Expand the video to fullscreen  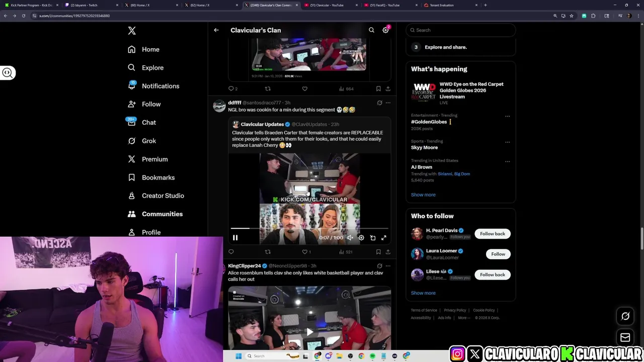tap(384, 238)
